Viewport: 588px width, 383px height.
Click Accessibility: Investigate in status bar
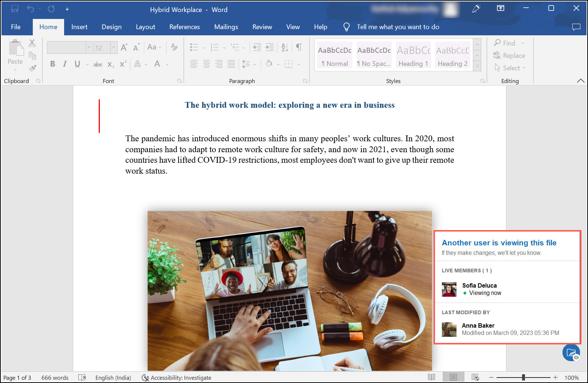click(x=176, y=378)
